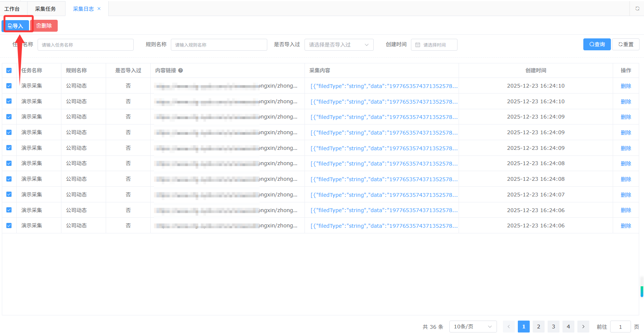Screen dimensions: 644x334
Task: Click the calendar icon in the 创建时间 field
Action: (418, 45)
